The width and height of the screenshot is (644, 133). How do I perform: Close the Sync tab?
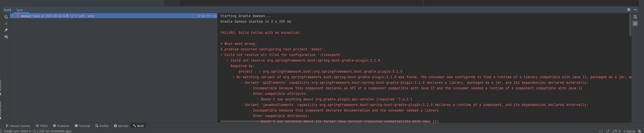coord(26,10)
